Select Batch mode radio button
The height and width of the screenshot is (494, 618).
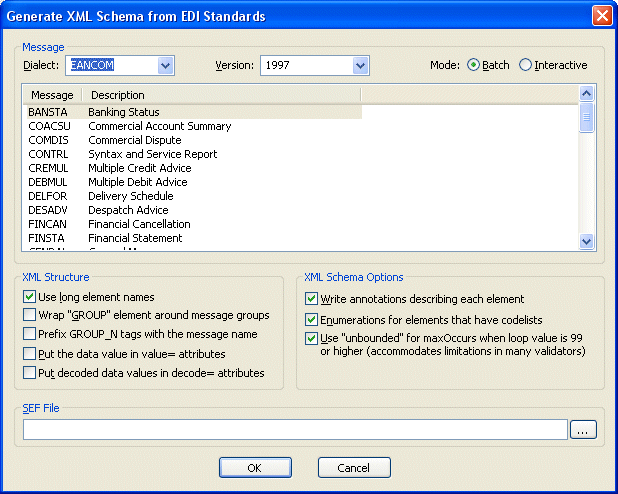coord(474,65)
